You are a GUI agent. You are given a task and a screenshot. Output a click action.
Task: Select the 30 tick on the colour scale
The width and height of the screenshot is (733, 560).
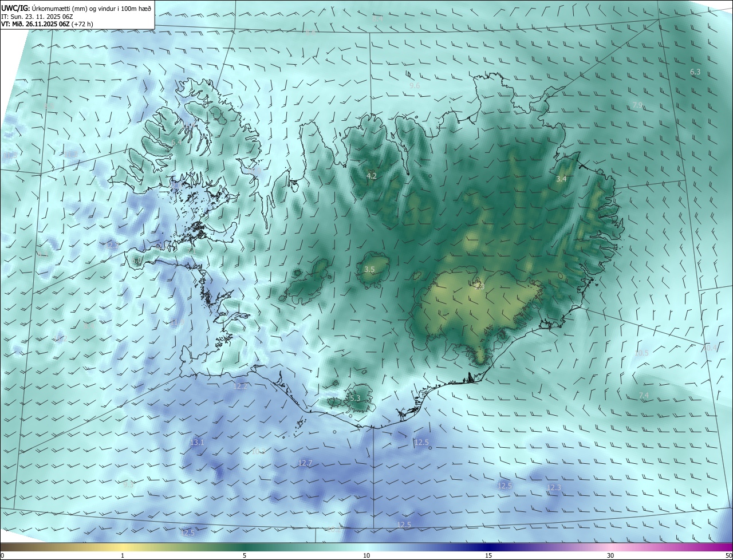610,555
